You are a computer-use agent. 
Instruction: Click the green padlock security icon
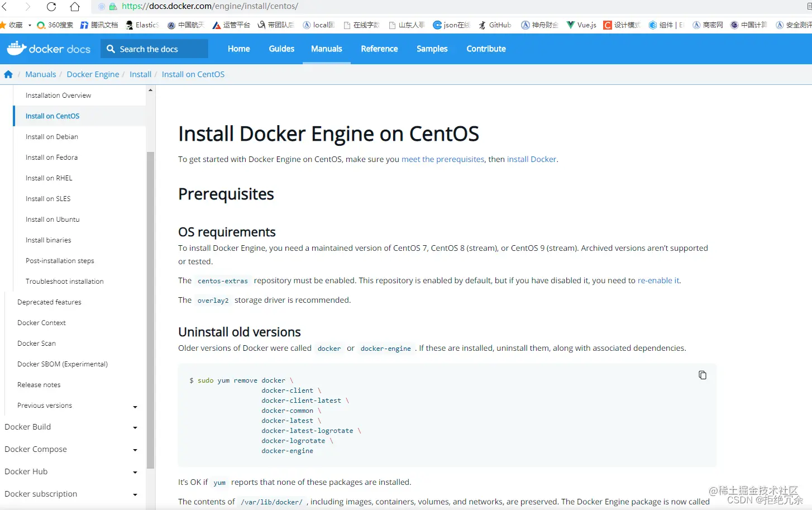[x=113, y=7]
